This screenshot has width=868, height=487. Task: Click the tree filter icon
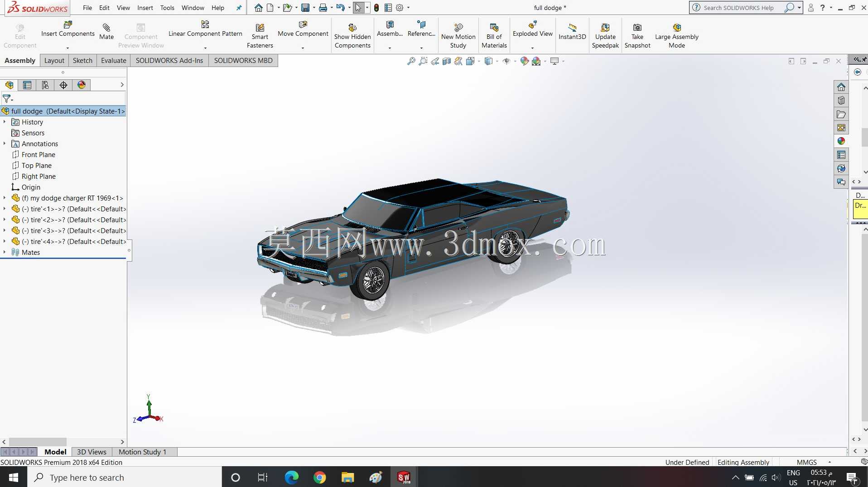(7, 99)
